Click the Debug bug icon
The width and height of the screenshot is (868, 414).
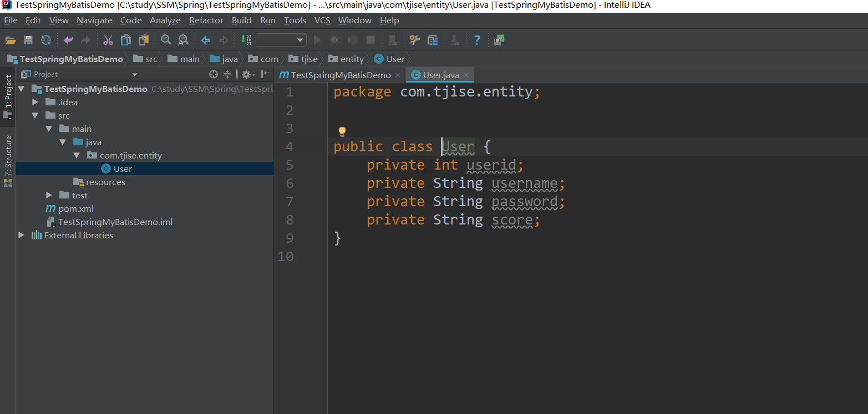click(334, 40)
